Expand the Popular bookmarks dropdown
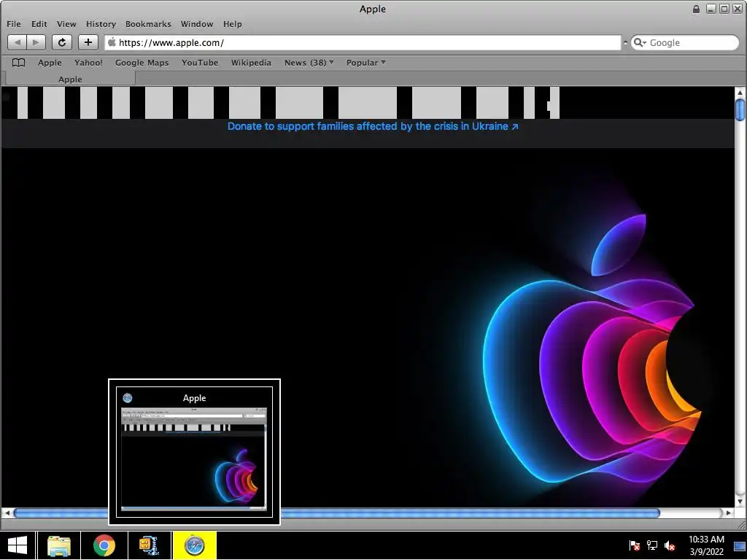 coord(366,63)
